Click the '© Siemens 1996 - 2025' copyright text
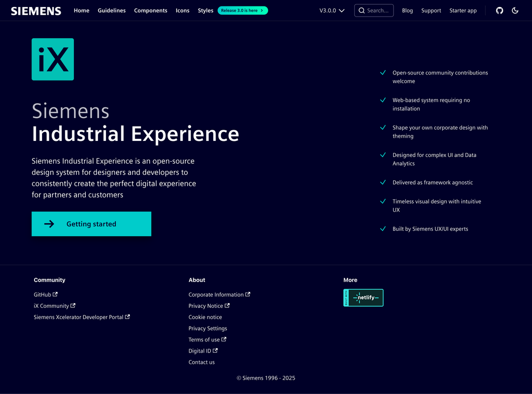Screen dimensions: 532x394 pos(266,378)
